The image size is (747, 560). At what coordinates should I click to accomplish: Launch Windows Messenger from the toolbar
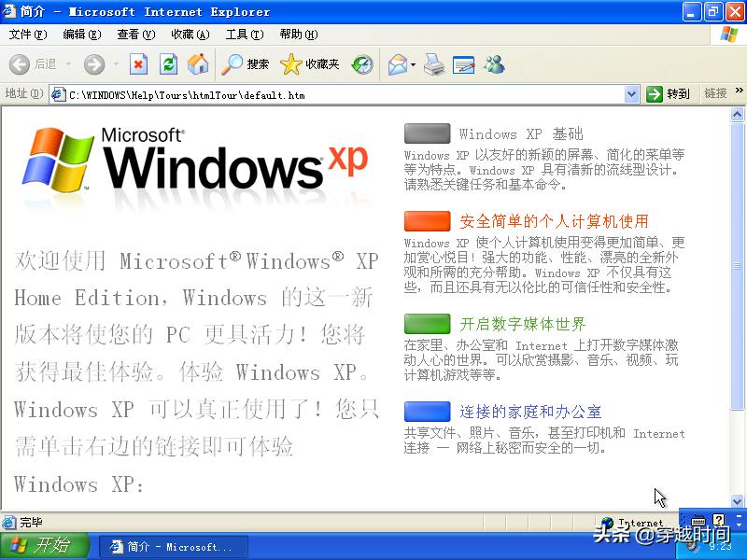494,65
